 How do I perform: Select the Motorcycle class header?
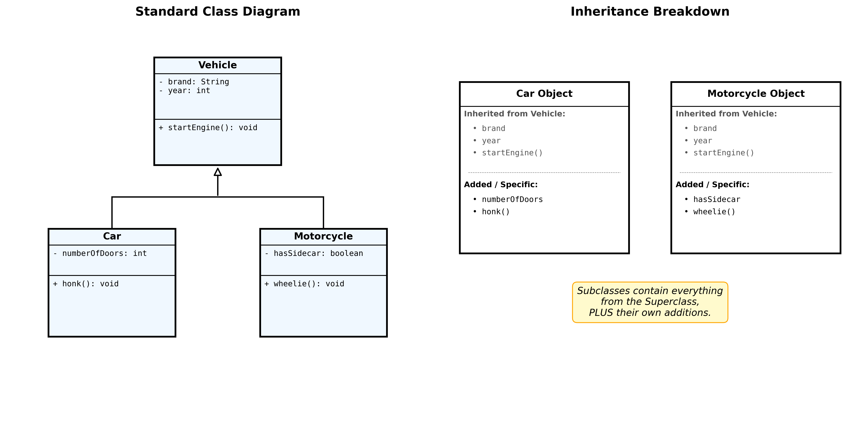tap(323, 236)
